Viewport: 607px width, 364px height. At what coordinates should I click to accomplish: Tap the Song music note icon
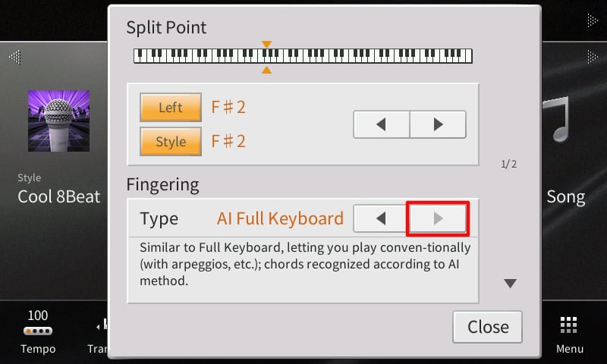point(560,121)
